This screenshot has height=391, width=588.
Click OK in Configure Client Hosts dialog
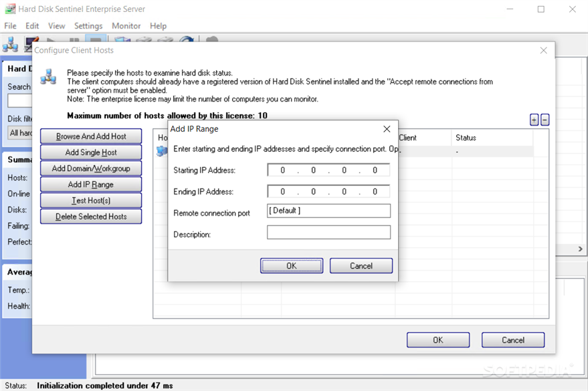[438, 340]
